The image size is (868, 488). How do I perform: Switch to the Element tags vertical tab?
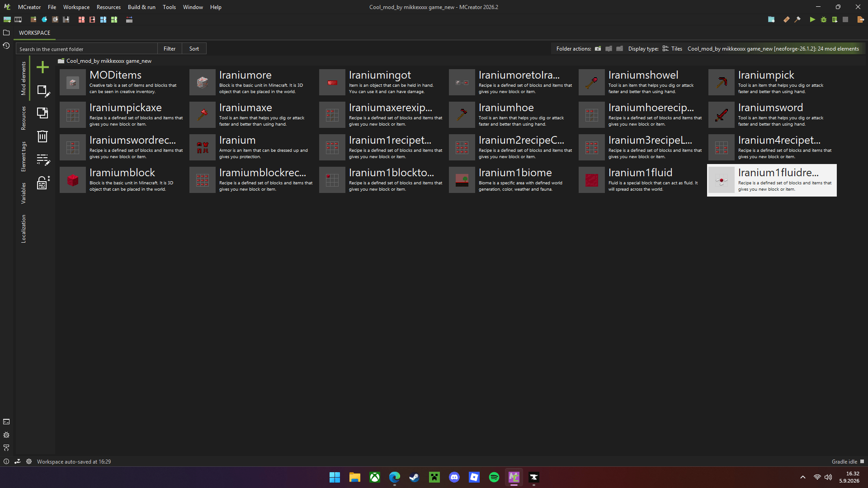pos(24,156)
